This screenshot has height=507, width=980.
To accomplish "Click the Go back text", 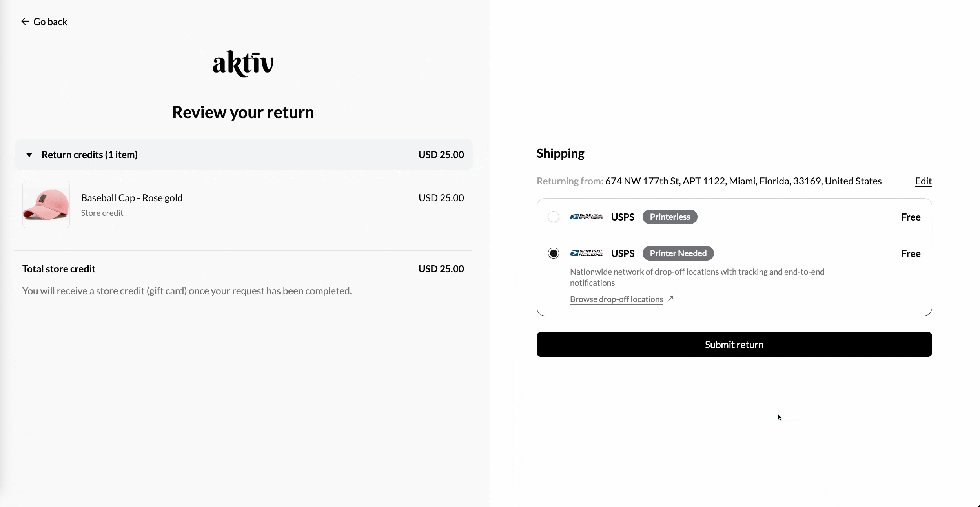I will [50, 22].
